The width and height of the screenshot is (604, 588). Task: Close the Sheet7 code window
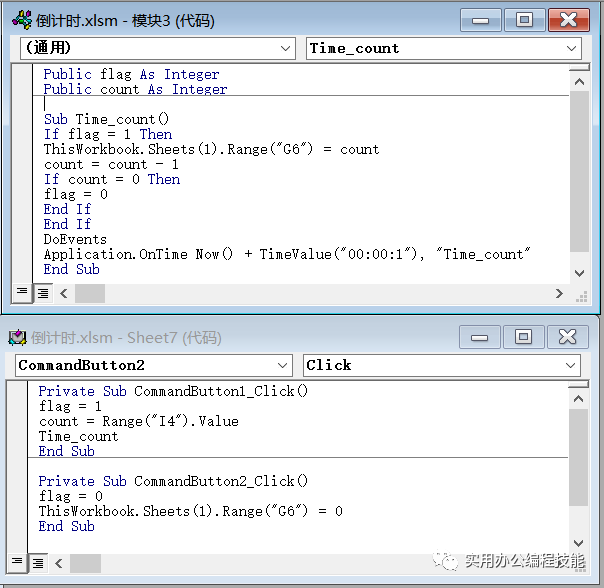coord(567,338)
